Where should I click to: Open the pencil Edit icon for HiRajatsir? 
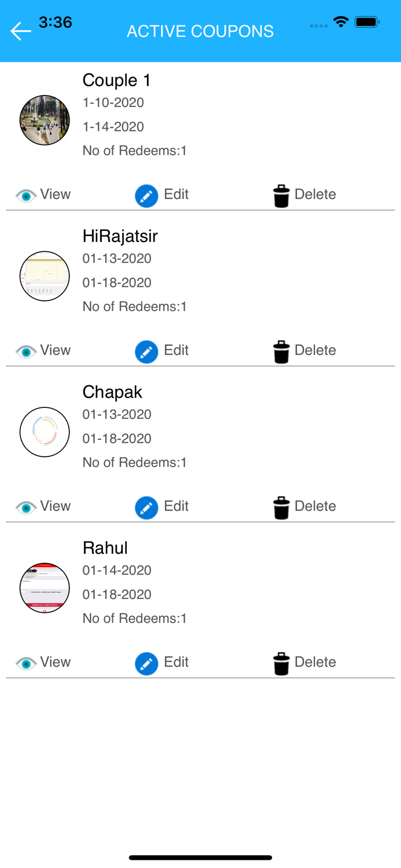(x=146, y=351)
